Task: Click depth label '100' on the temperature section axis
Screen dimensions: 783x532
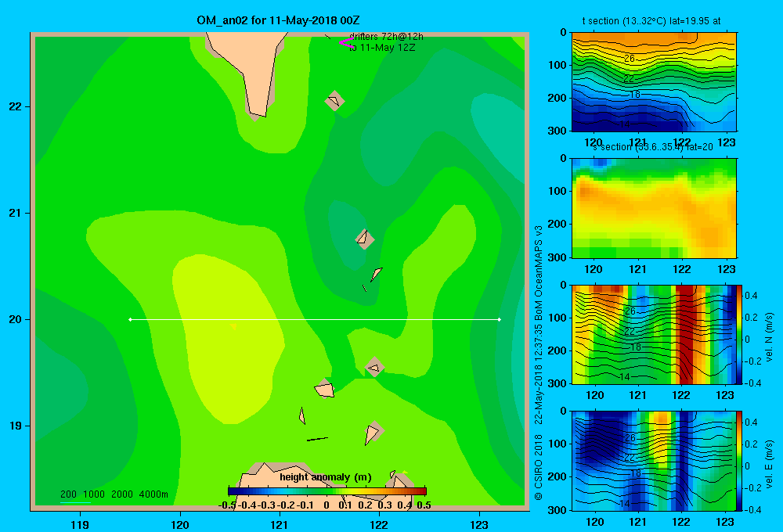Action: (558, 65)
